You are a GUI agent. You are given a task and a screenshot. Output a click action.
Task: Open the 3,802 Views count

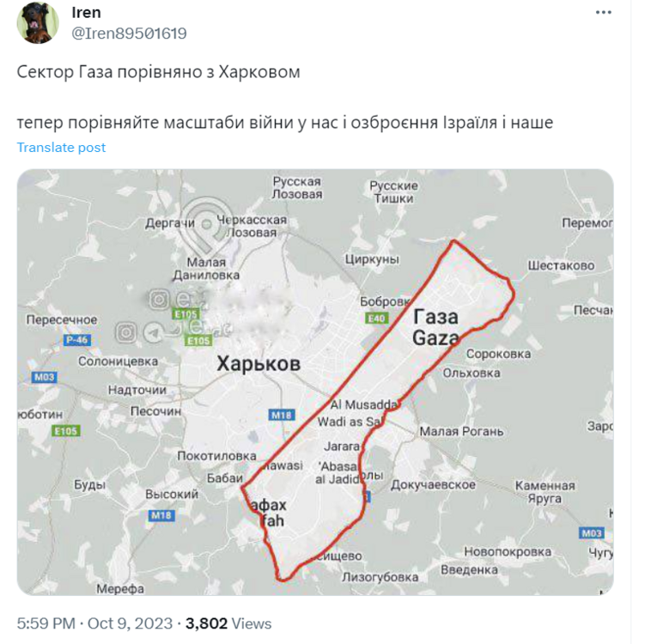(228, 623)
